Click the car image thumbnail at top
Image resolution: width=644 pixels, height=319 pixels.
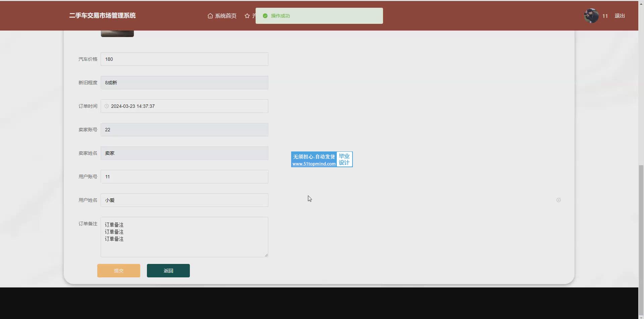coord(117,34)
